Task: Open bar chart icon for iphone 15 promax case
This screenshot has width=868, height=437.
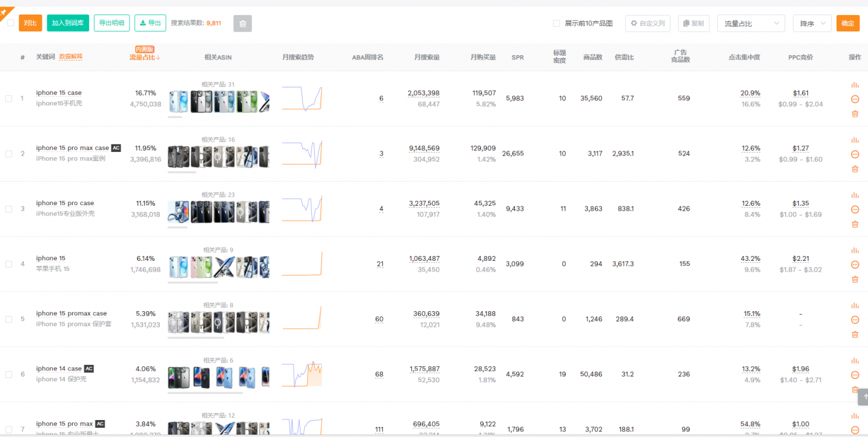Action: coord(855,305)
